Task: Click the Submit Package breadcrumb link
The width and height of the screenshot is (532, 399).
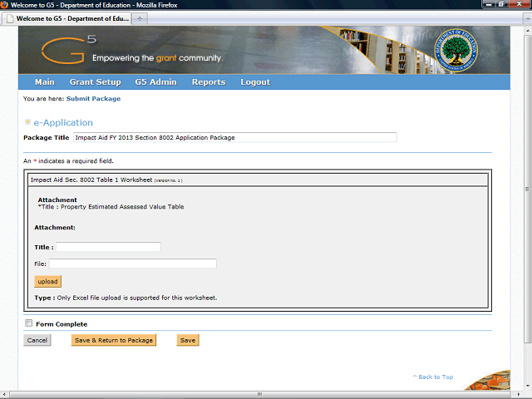Action: click(x=93, y=99)
